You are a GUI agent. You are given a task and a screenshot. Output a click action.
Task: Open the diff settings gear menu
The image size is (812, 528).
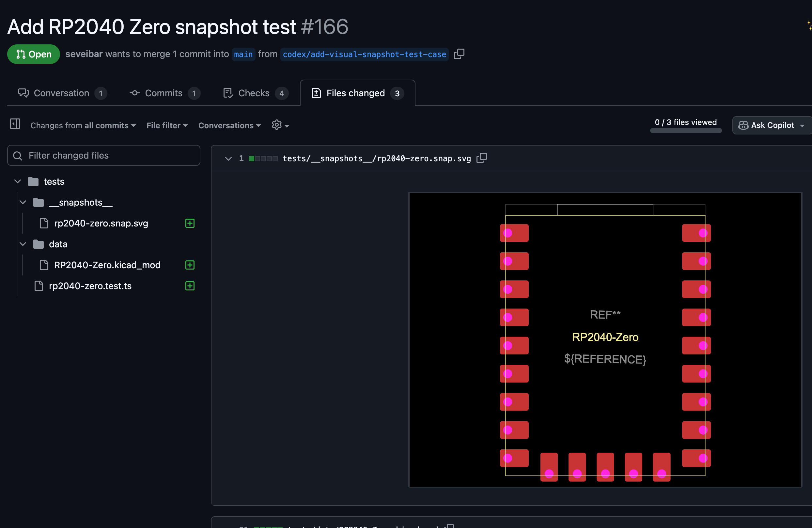tap(280, 125)
